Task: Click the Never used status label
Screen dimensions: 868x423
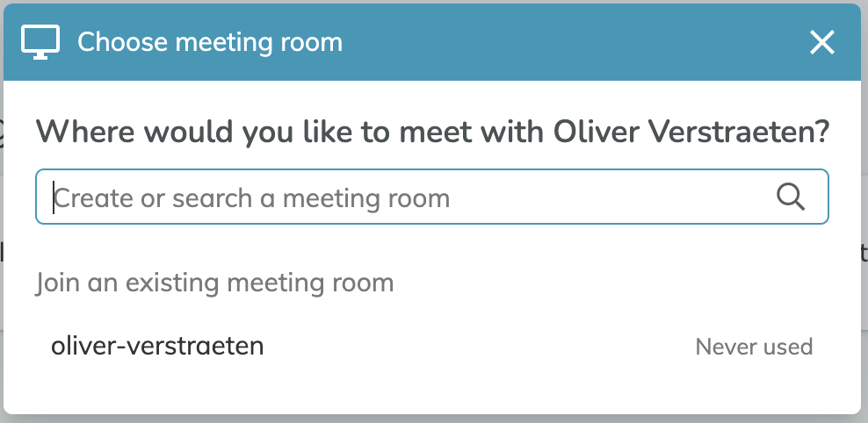Action: pos(754,347)
